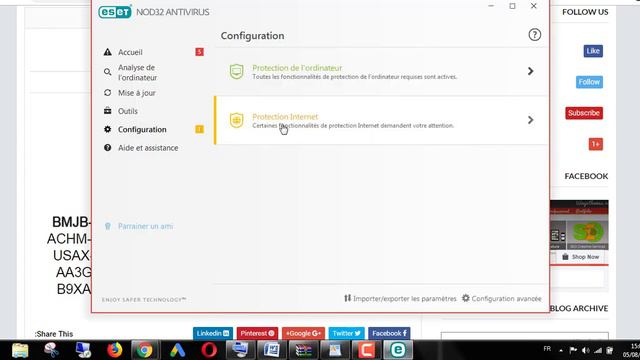The image size is (640, 360).
Task: Click the Google Ads taskbar icon
Action: (178, 350)
